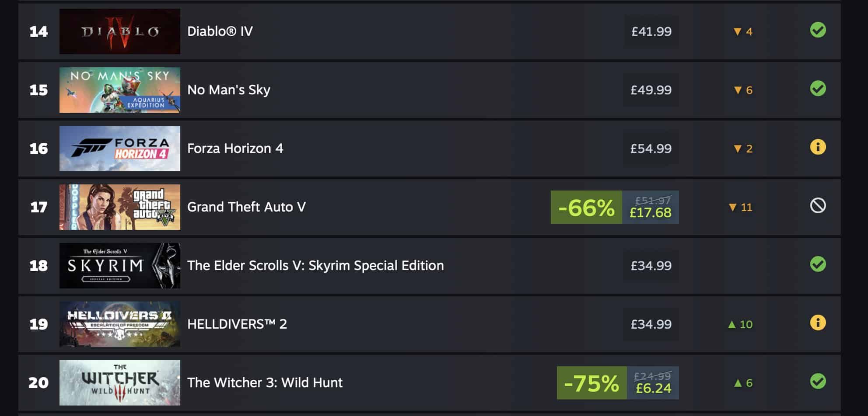Click Skyrim Special Edition green checkmark icon

point(818,265)
